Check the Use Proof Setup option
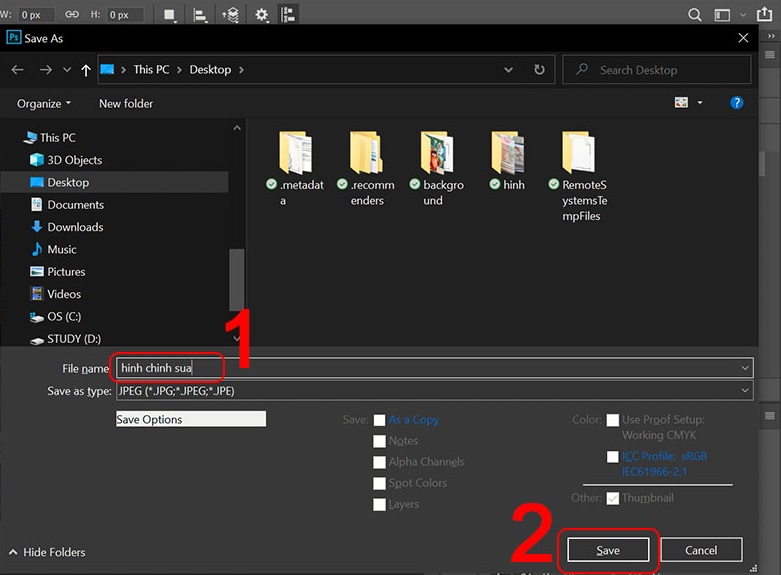The image size is (781, 575). pos(612,420)
